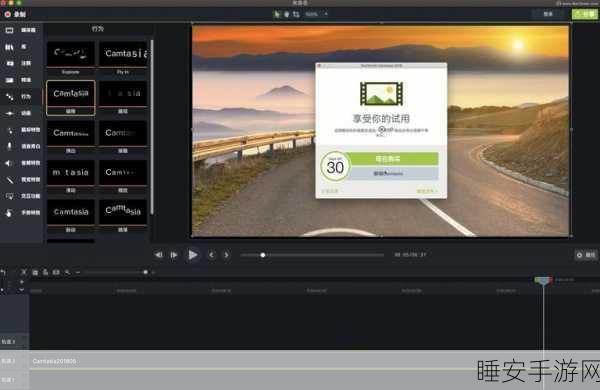The height and width of the screenshot is (390, 600).
Task: Jump to previous marker with left chevron
Action: pyautogui.click(x=211, y=255)
